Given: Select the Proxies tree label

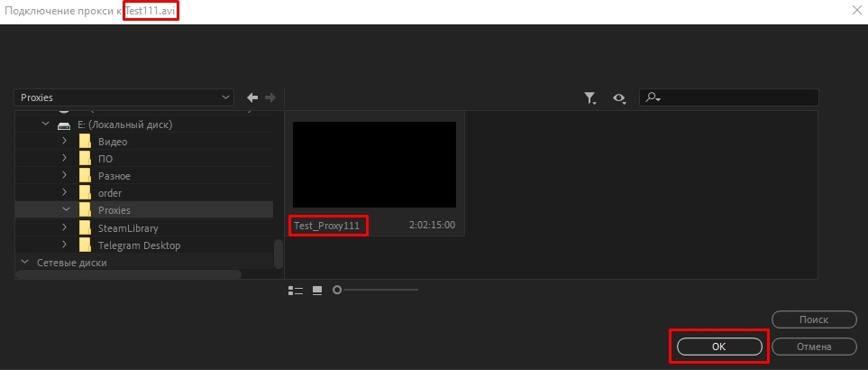Looking at the screenshot, I should 114,210.
